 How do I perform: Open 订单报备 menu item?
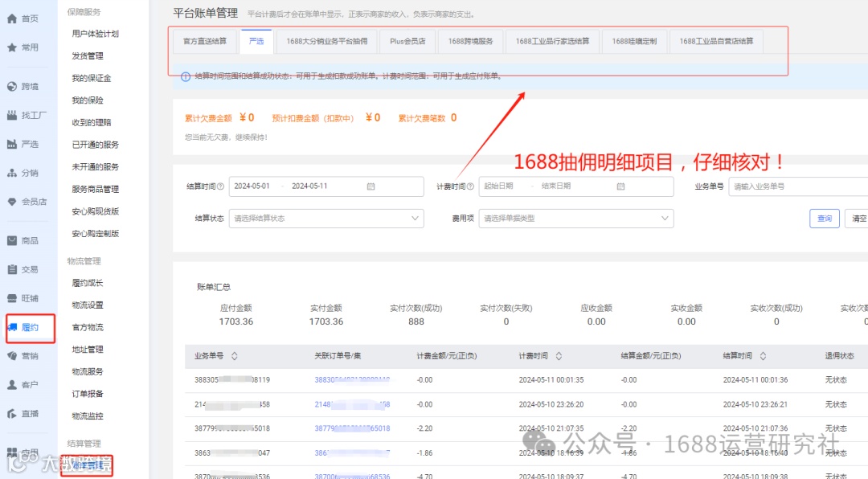(88, 394)
